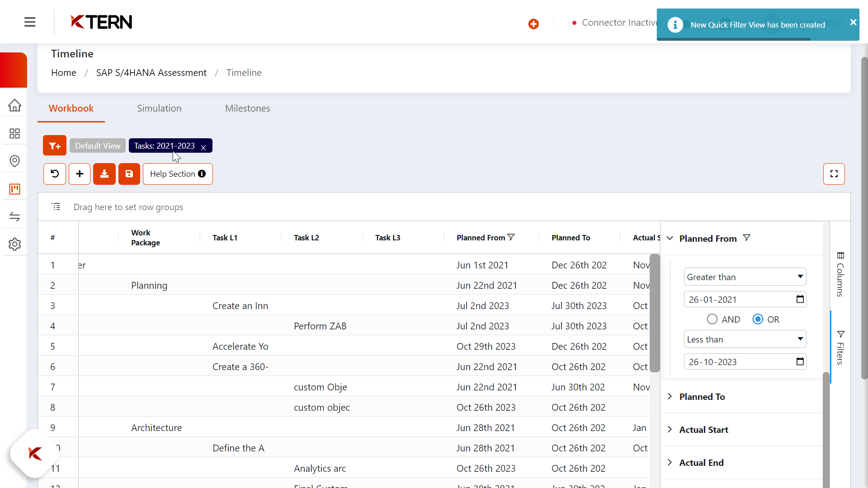
Task: Click the add row plus button
Action: tap(80, 174)
